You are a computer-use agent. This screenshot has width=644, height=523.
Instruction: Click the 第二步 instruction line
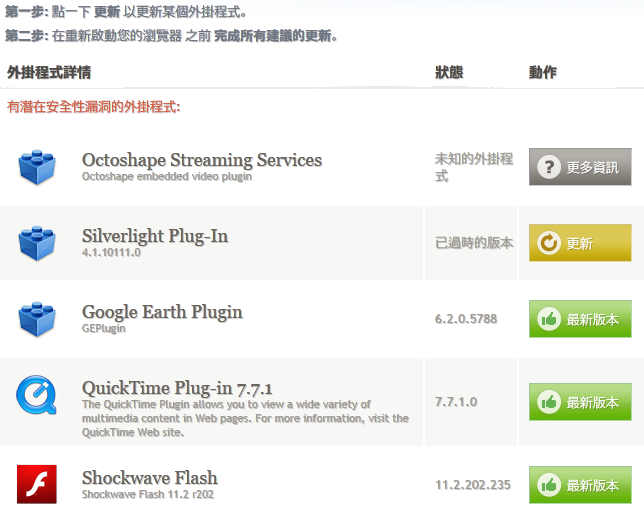coord(171,36)
